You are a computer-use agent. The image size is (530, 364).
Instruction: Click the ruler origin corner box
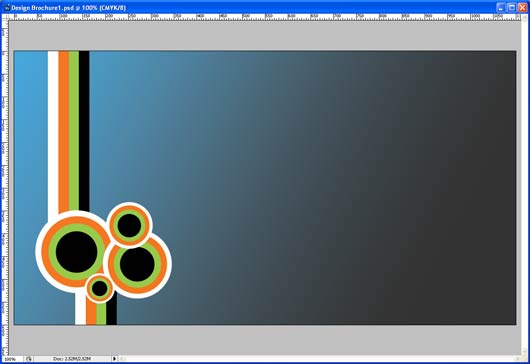pyautogui.click(x=5, y=17)
